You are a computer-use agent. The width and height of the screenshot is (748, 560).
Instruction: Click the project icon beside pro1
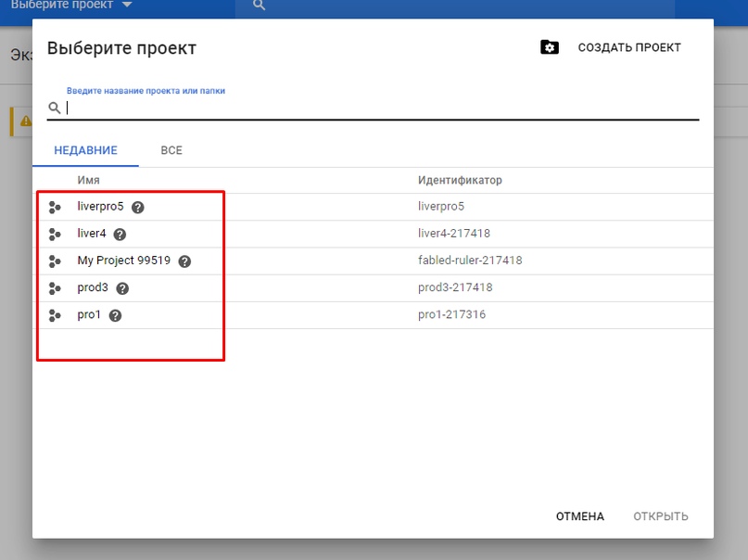click(x=55, y=315)
